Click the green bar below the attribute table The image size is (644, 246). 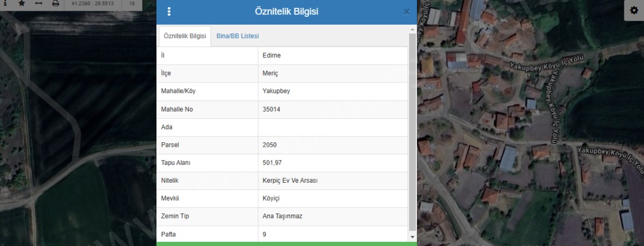[286, 244]
